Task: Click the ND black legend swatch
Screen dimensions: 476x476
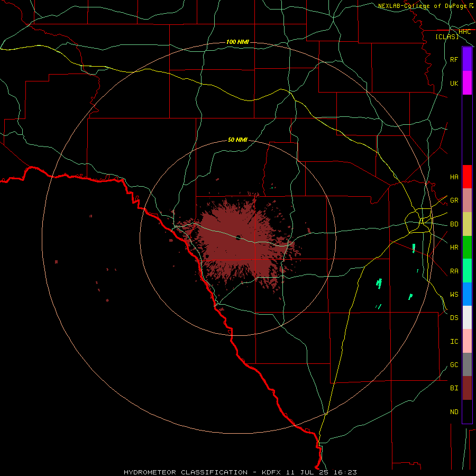Action: (467, 411)
